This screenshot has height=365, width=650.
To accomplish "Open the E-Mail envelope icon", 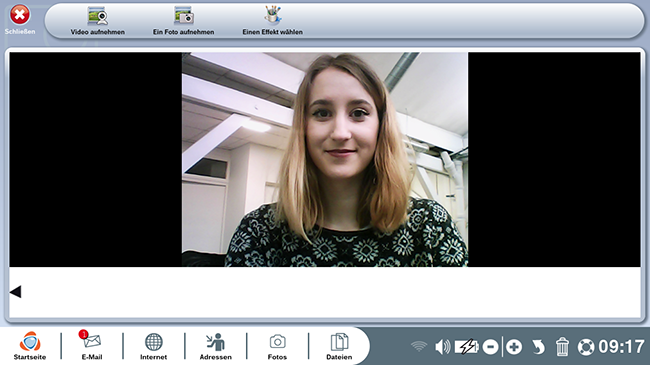I will [x=91, y=341].
